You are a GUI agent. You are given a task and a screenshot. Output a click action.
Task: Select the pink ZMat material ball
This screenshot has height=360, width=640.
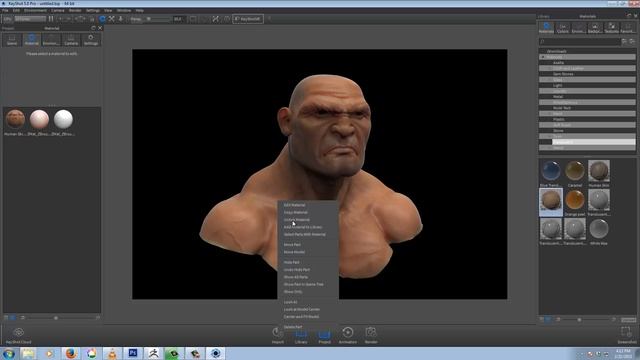point(39,119)
